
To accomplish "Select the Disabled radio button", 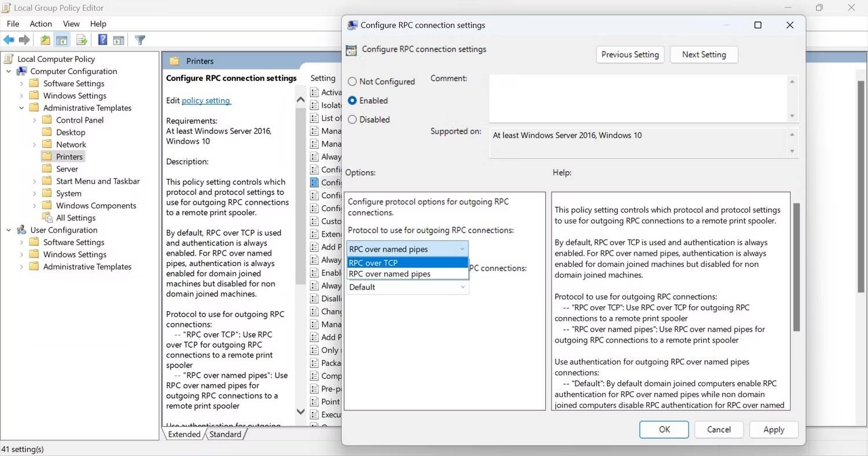I will point(352,120).
